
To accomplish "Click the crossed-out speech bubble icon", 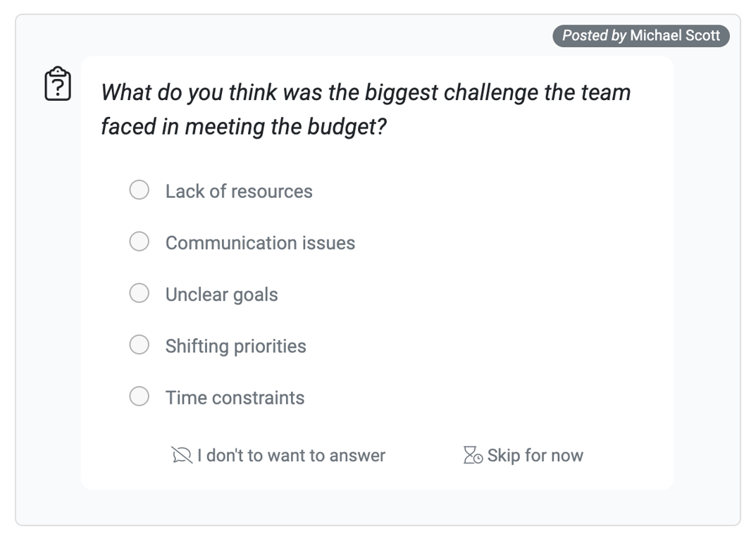I will pyautogui.click(x=181, y=456).
